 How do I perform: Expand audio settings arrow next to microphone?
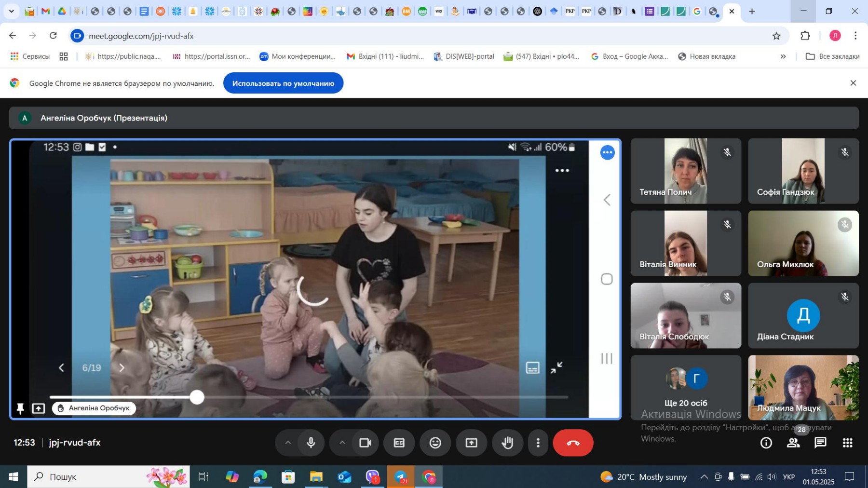288,443
